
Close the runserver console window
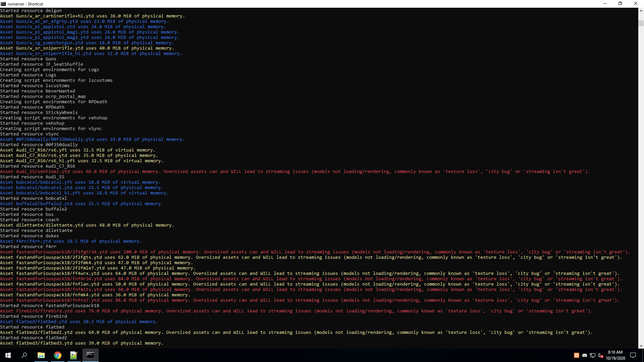[x=635, y=4]
